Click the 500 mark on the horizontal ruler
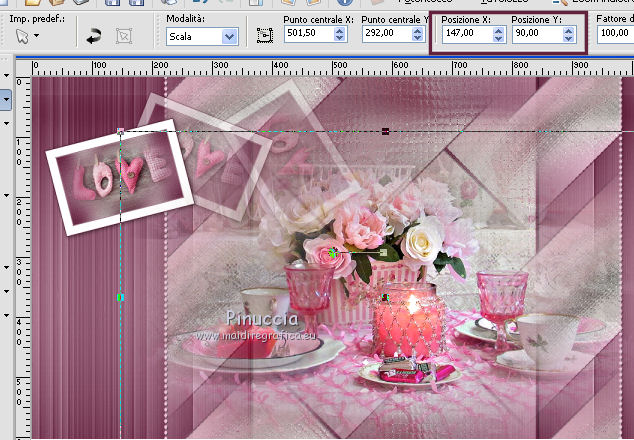Viewport: 634px width, 440px height. click(x=339, y=66)
